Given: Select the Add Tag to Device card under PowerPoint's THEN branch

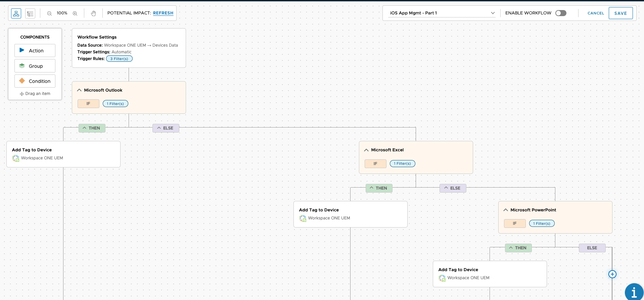Looking at the screenshot, I should pos(490,274).
